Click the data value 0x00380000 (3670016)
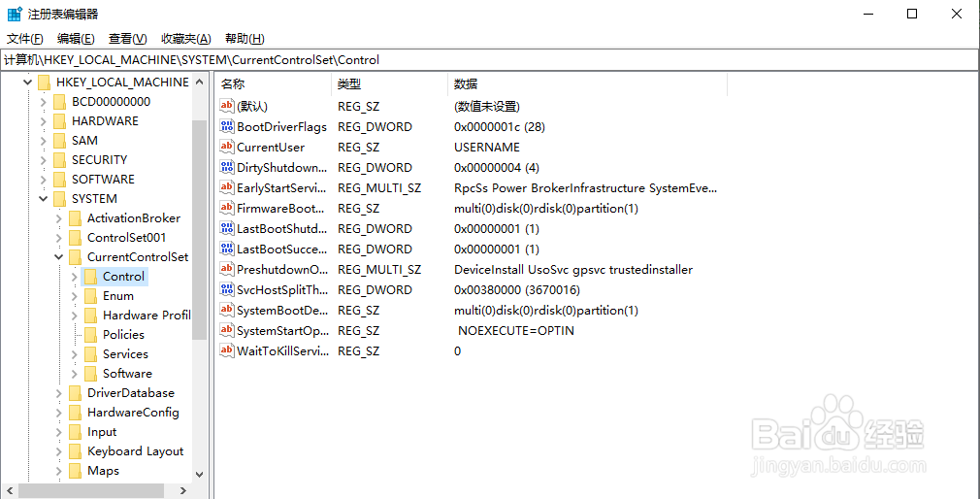 pyautogui.click(x=517, y=290)
